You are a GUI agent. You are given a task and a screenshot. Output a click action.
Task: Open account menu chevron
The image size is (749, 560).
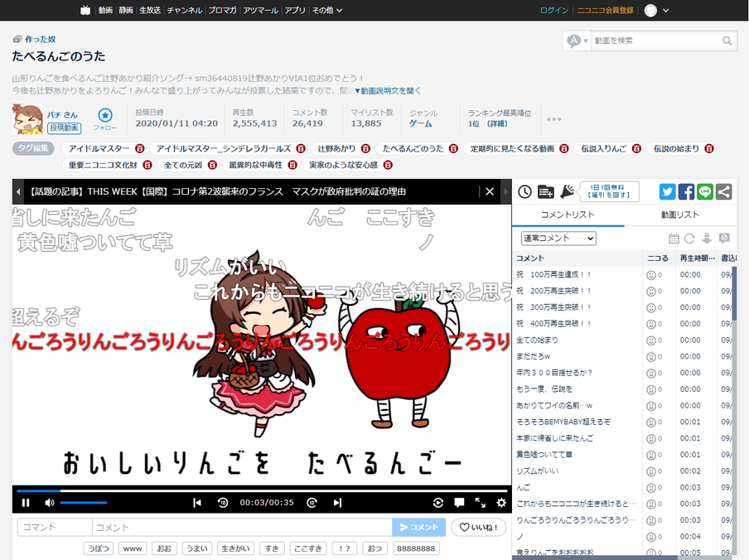[666, 11]
